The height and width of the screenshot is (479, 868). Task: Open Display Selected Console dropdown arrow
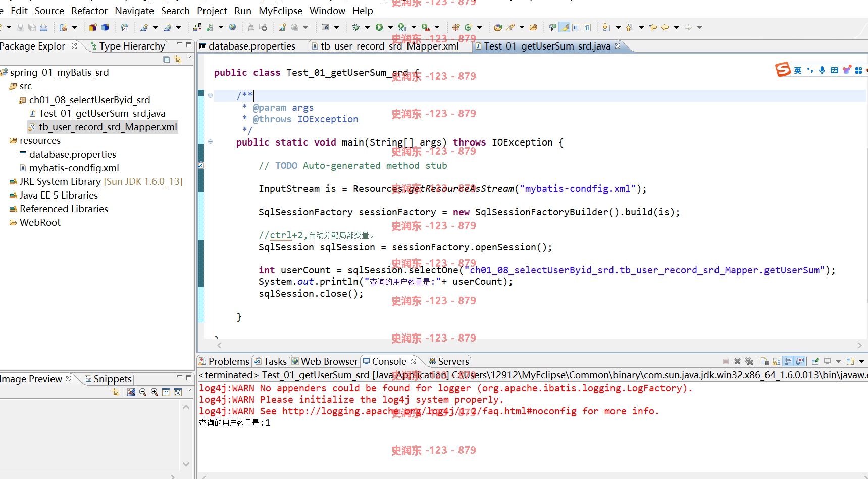(x=838, y=361)
